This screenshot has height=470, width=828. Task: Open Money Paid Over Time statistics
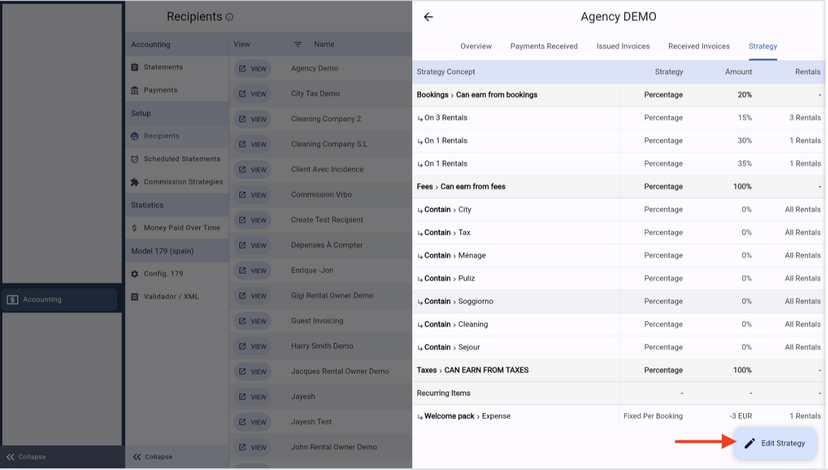click(x=181, y=228)
